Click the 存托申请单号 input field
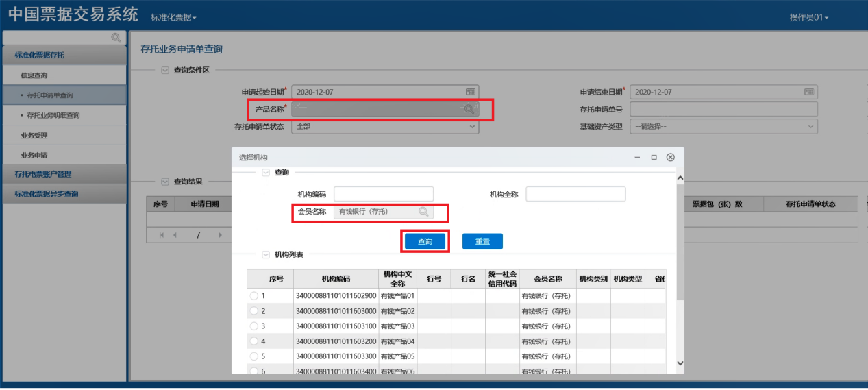Viewport: 868px width, 390px height. click(x=723, y=109)
